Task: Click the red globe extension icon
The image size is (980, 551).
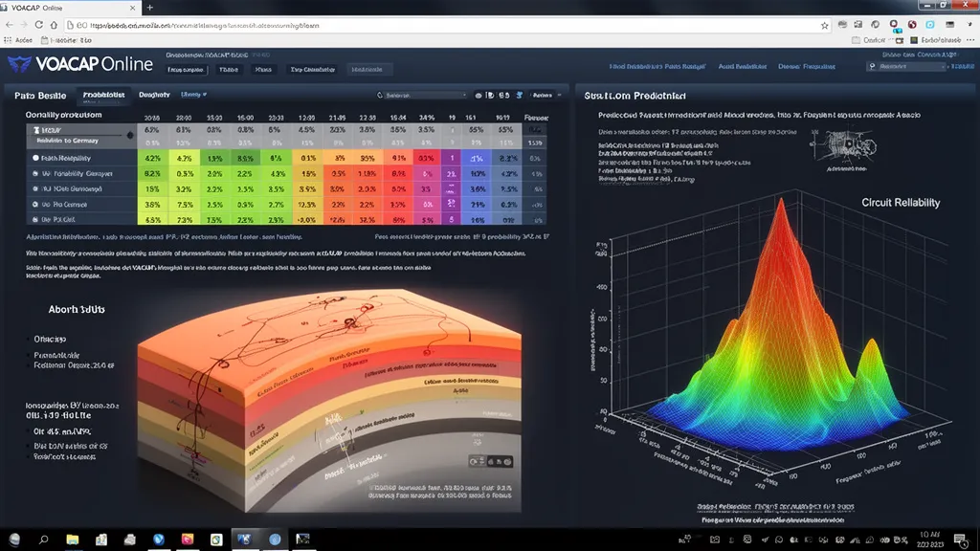Action: click(x=912, y=24)
